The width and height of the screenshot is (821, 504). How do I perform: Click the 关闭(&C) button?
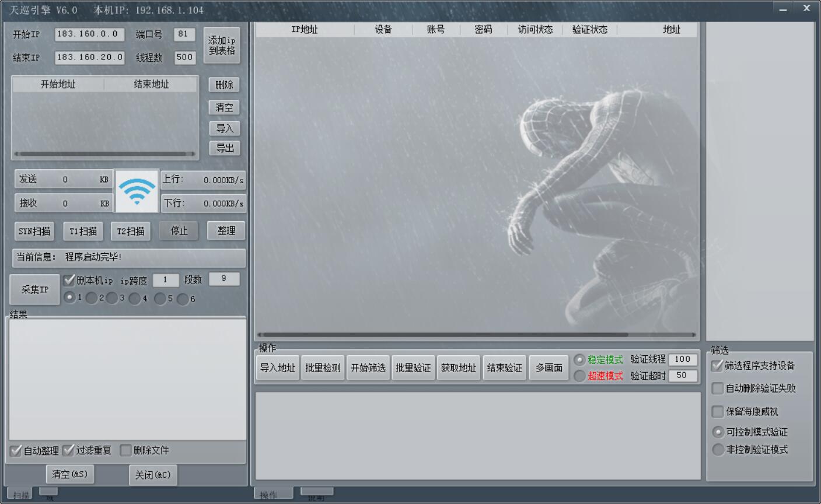(153, 475)
